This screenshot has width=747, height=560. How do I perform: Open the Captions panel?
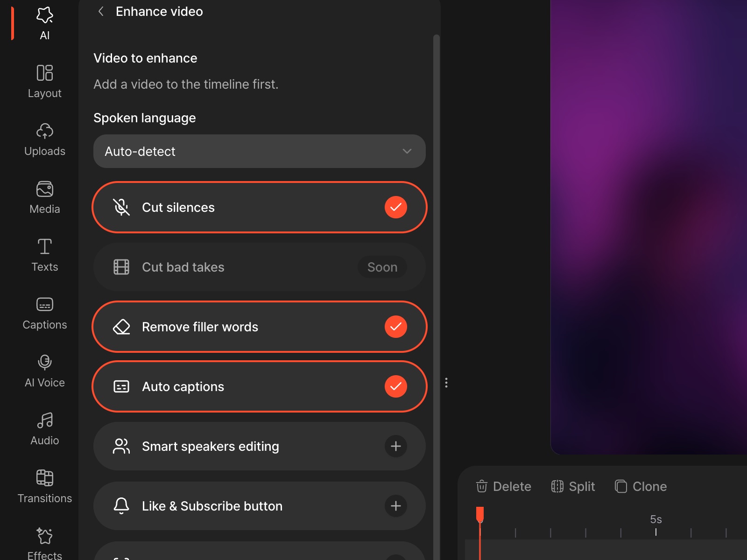point(45,313)
